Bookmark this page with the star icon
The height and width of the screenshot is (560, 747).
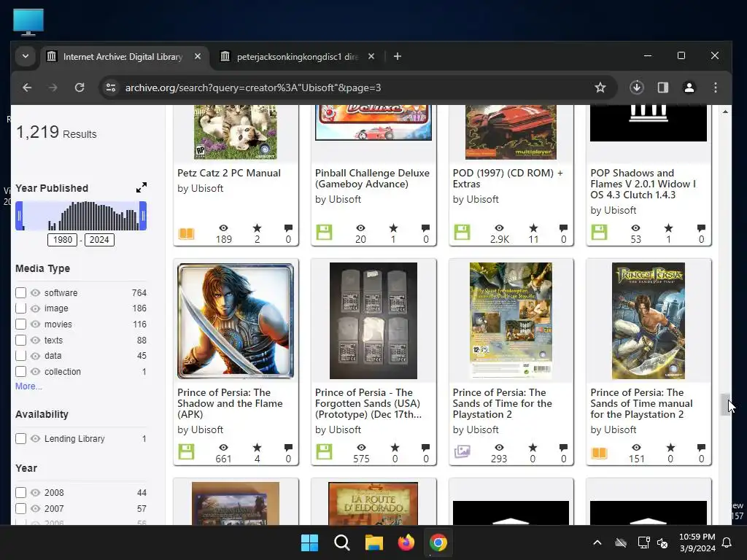click(600, 87)
